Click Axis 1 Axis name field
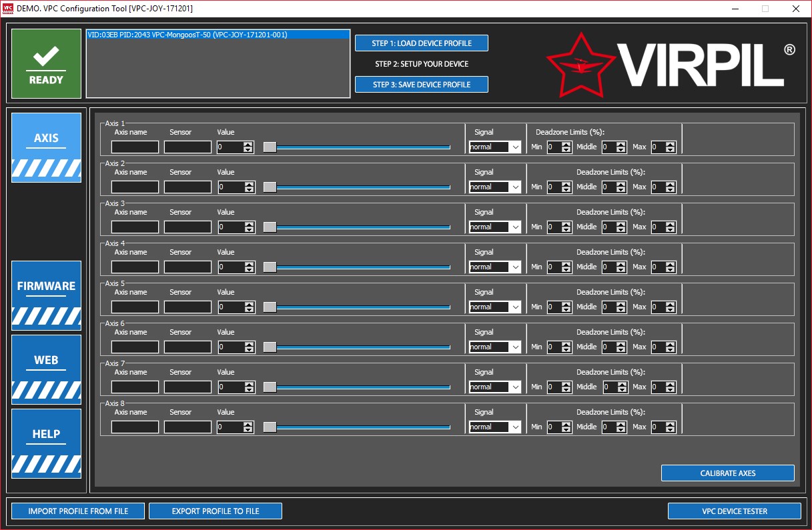 coord(135,147)
